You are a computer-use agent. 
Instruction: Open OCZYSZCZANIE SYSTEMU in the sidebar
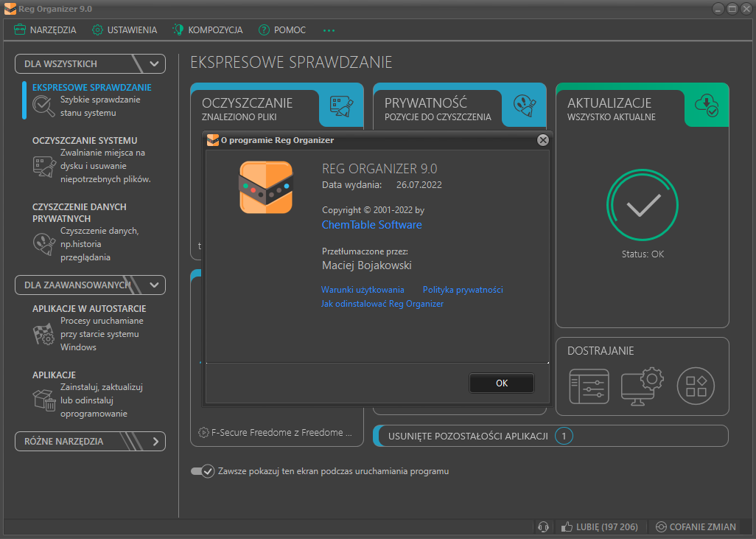click(x=85, y=140)
